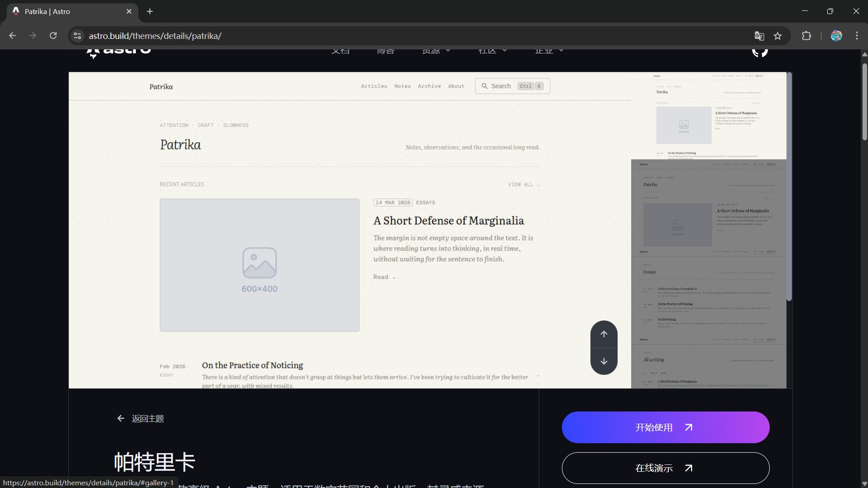Select the 'All writing' thumbnail
This screenshot has height=488, width=868.
coord(709,362)
